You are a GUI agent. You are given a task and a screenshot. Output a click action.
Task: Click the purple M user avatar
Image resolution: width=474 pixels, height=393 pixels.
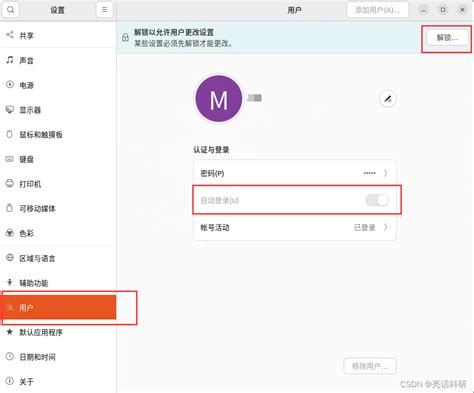coord(219,99)
